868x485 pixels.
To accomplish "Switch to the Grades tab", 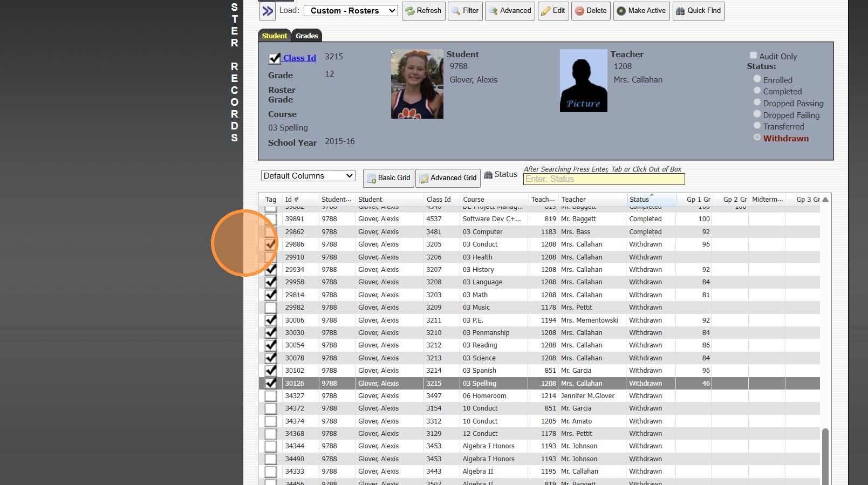I will (x=306, y=36).
